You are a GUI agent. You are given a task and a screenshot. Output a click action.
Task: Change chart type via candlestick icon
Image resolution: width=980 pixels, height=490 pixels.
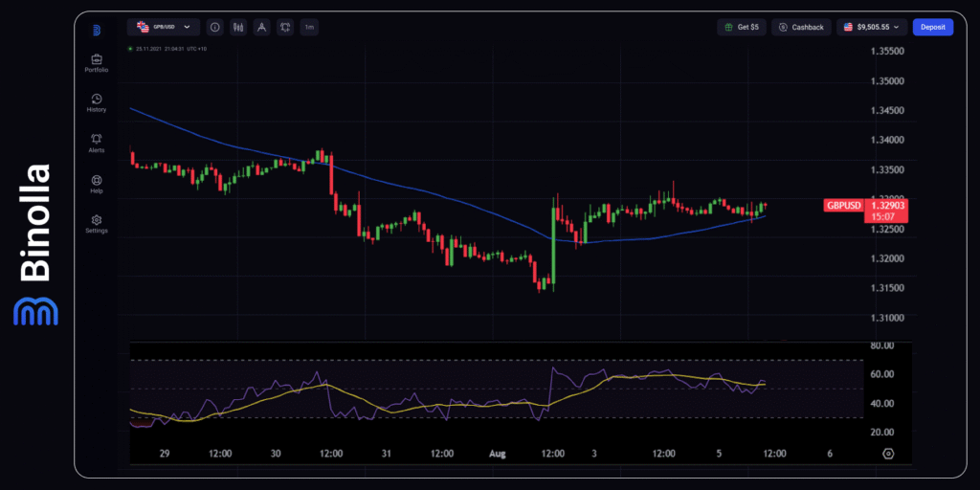pos(238,28)
